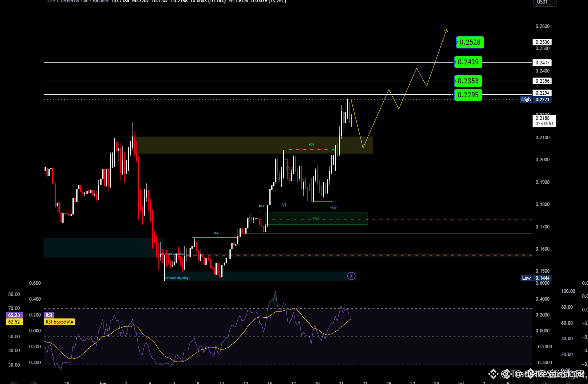Click the 02:00:51 candle countdown
588x384 pixels.
click(x=544, y=124)
